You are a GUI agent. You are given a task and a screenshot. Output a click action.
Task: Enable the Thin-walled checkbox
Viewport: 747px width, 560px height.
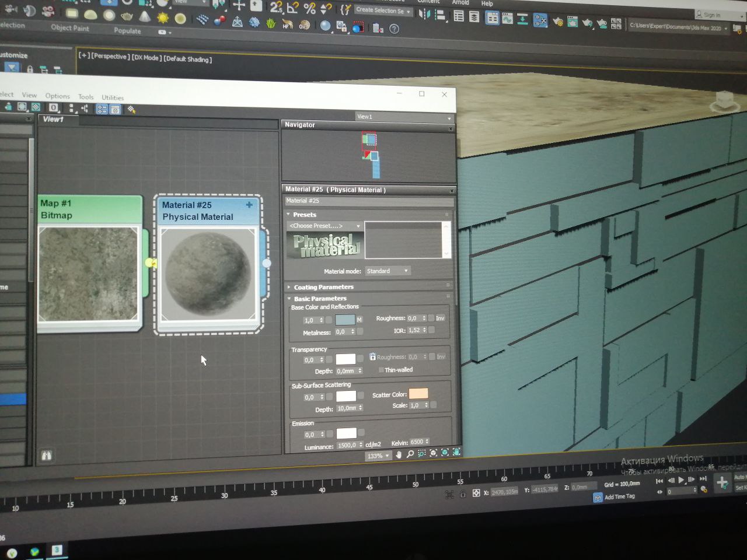pos(381,370)
